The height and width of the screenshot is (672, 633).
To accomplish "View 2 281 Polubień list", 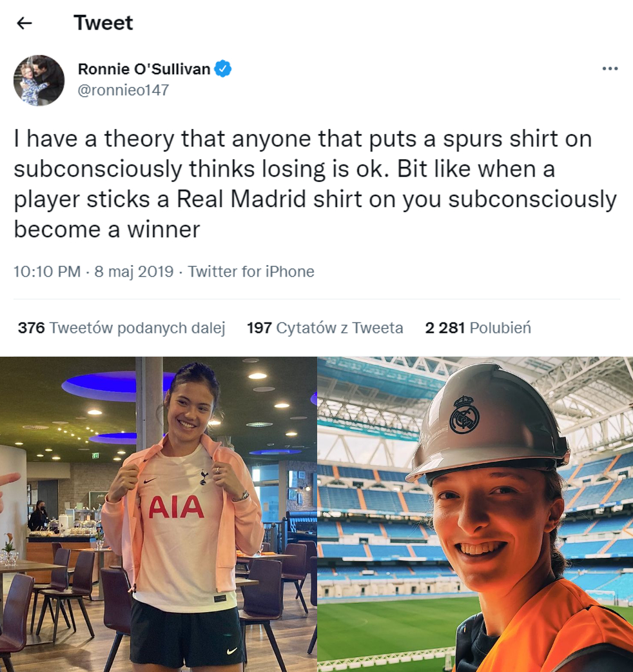I will point(478,328).
